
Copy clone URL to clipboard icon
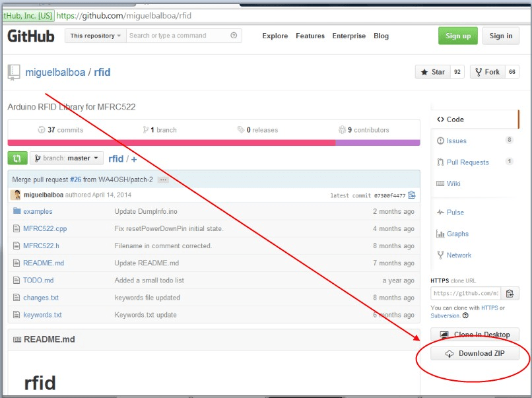[510, 294]
